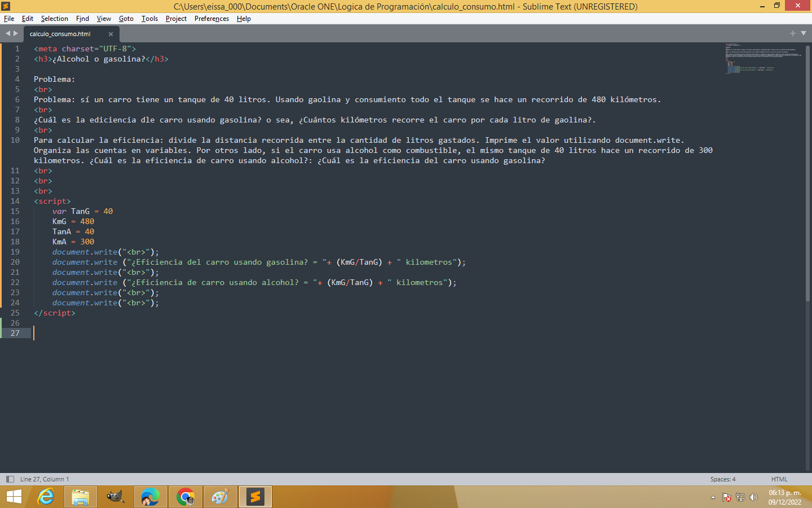The image size is (812, 508).
Task: Launch Internet Explorer from the taskbar
Action: pyautogui.click(x=46, y=497)
